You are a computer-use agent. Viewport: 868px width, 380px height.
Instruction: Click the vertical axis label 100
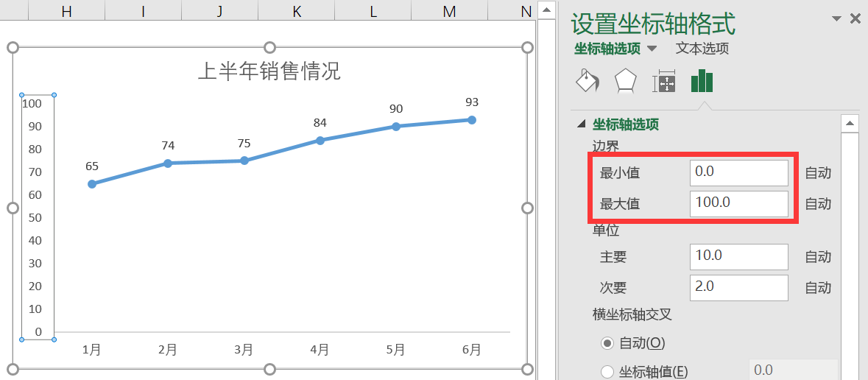(x=32, y=104)
